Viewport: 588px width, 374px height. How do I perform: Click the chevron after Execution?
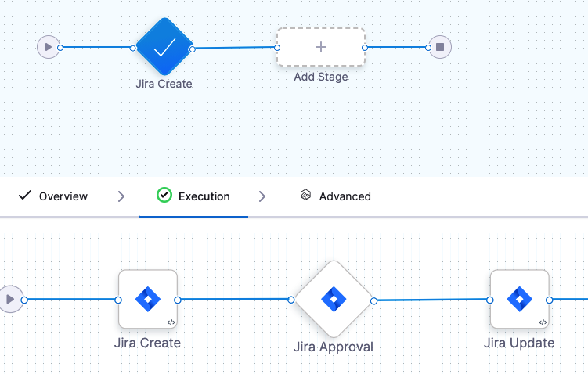point(262,196)
